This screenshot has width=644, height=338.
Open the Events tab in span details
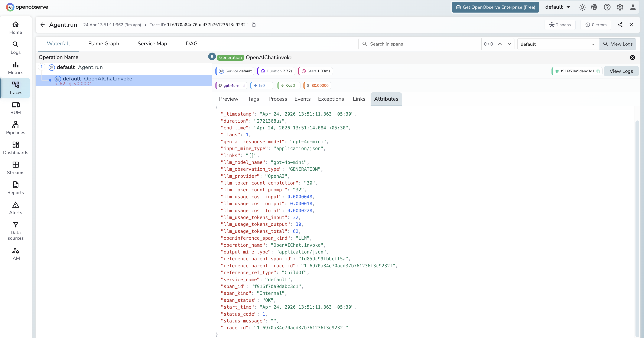[302, 99]
